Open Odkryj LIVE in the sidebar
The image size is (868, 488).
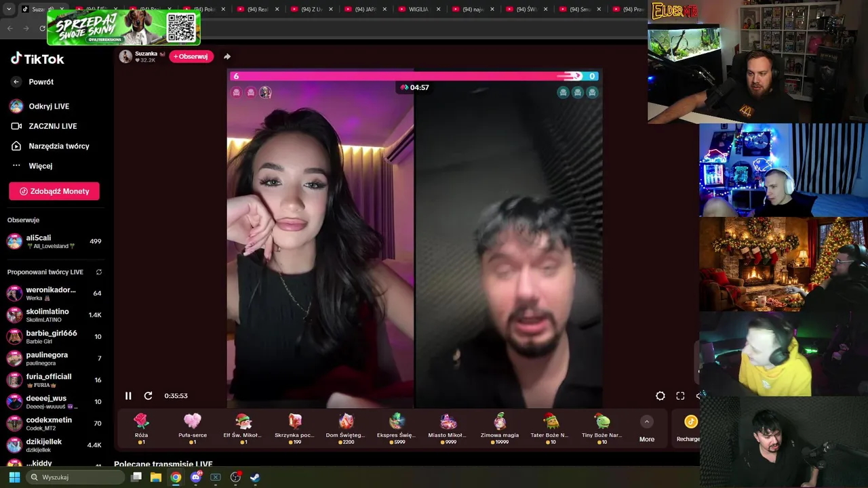coord(49,106)
